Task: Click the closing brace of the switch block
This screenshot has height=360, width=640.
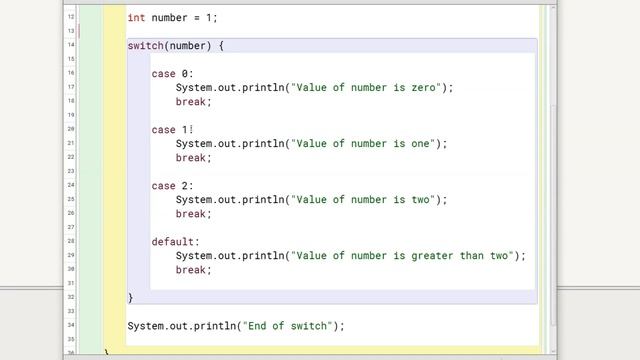Action: click(x=130, y=298)
